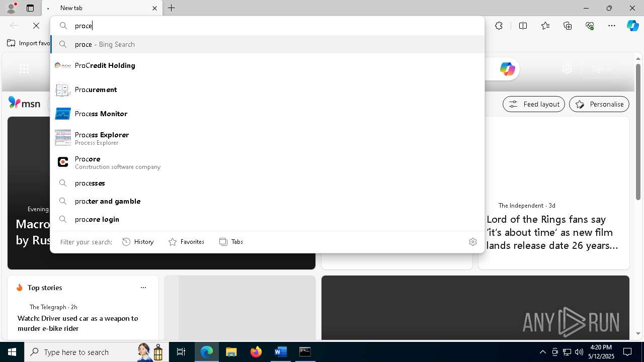
Task: Select 'processes' search suggestion
Action: coord(267,183)
